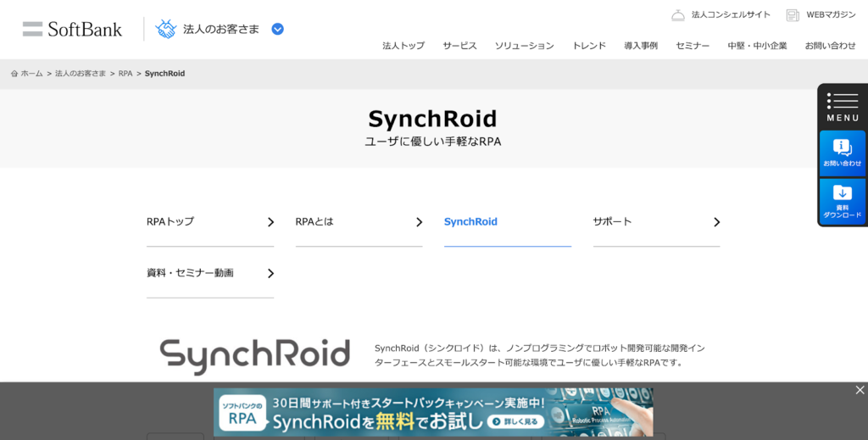Open the トレンド menu item

coord(589,46)
